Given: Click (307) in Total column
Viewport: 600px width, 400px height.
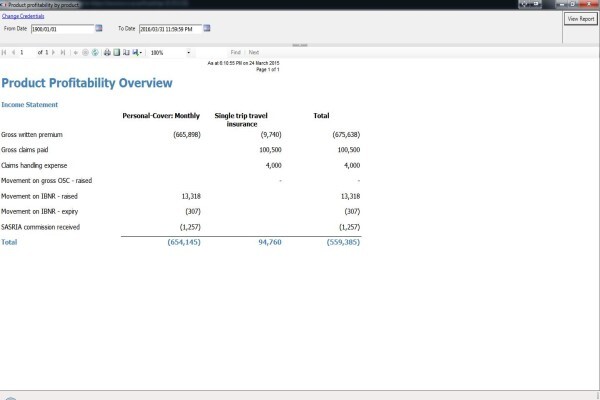Looking at the screenshot, I should (352, 211).
